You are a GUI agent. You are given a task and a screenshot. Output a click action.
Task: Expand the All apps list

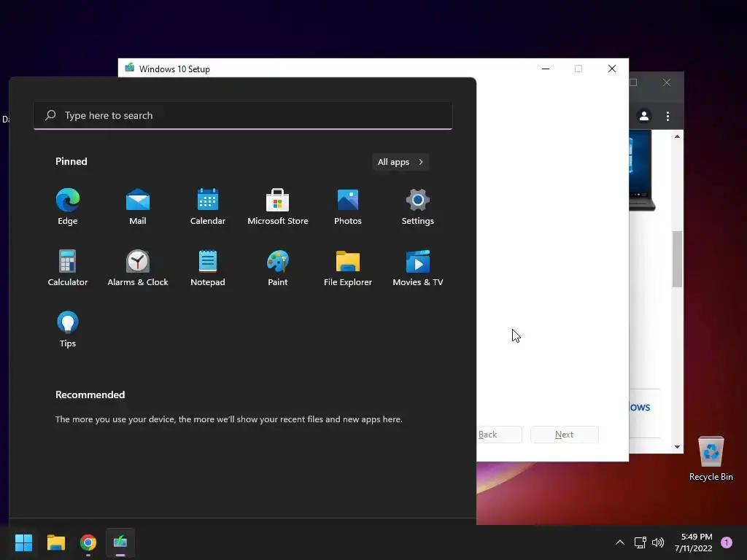[x=400, y=162]
